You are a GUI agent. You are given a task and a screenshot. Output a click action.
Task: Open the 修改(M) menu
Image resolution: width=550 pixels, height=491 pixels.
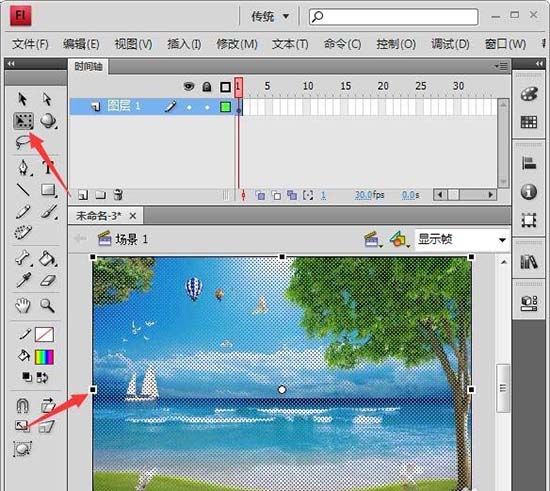tap(237, 44)
